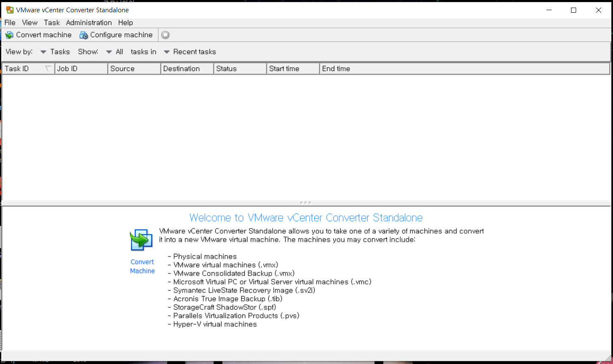613x364 pixels.
Task: Expand the Show All dropdown
Action: [x=114, y=52]
